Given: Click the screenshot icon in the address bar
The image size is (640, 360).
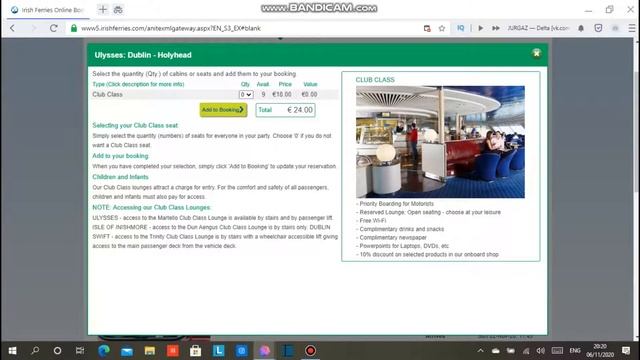Looking at the screenshot, I should click(427, 28).
